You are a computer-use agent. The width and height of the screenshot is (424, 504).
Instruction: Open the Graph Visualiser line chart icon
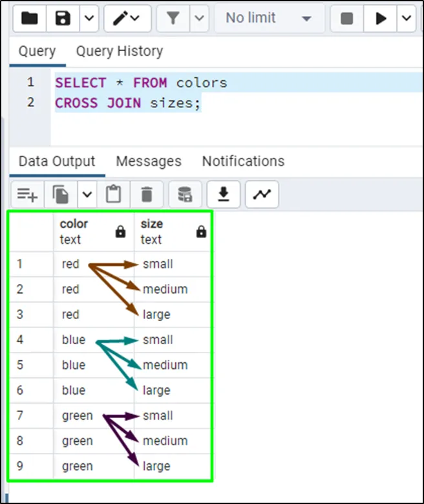[x=262, y=194]
